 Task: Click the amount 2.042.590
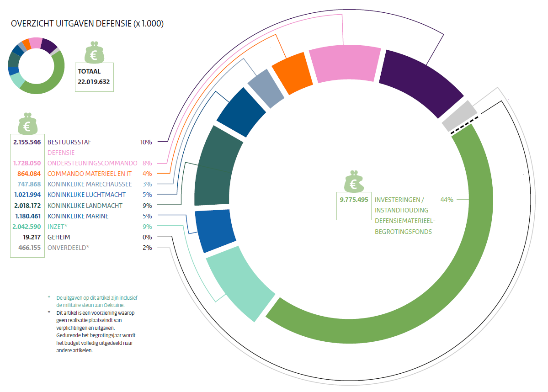click(x=27, y=227)
